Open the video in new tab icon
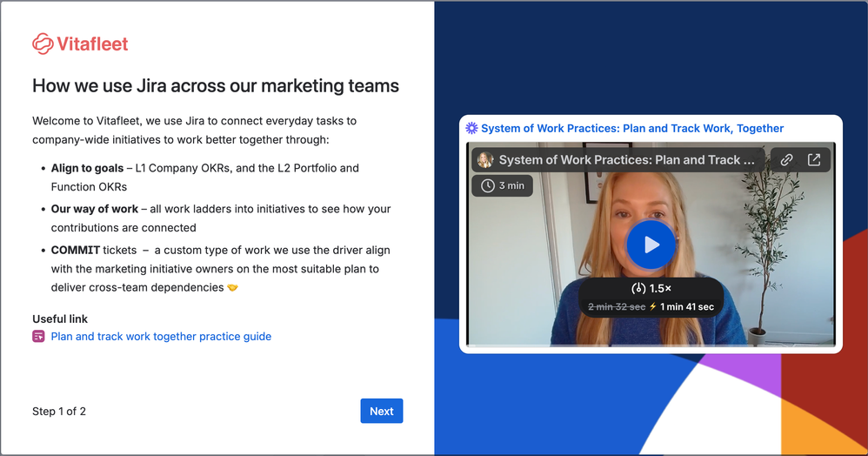This screenshot has height=456, width=868. point(814,160)
